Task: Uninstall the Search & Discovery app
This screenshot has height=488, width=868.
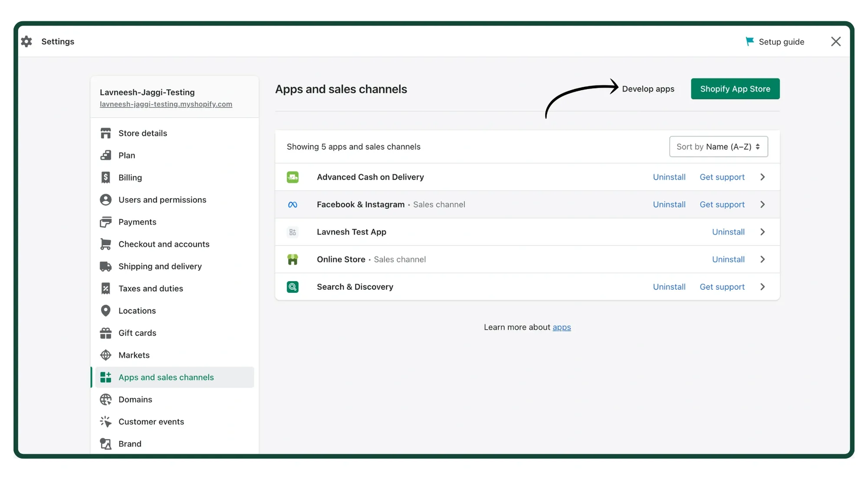Action: pos(669,287)
